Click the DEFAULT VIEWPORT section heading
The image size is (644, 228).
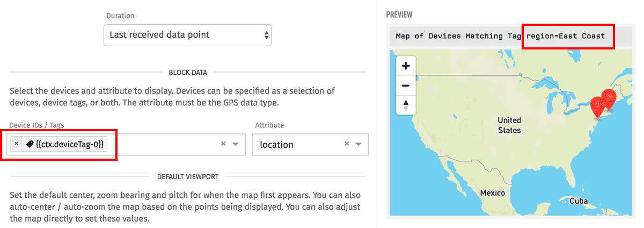pyautogui.click(x=188, y=176)
